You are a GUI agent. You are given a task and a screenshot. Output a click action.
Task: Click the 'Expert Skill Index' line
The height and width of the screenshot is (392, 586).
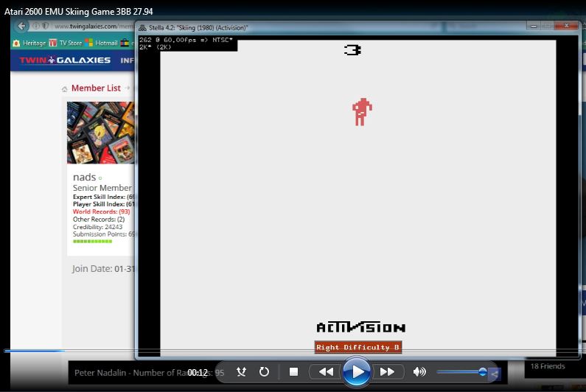(104, 197)
